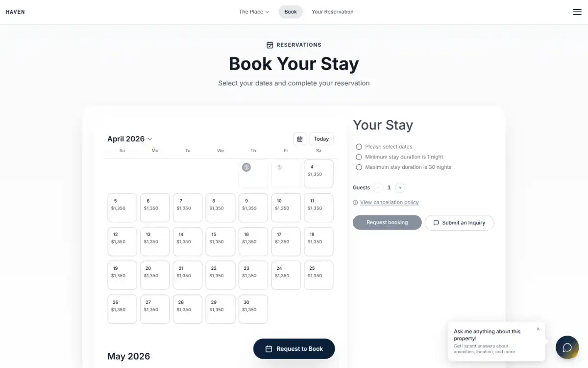588x368 pixels.
Task: Open the hamburger menu icon
Action: click(x=577, y=12)
